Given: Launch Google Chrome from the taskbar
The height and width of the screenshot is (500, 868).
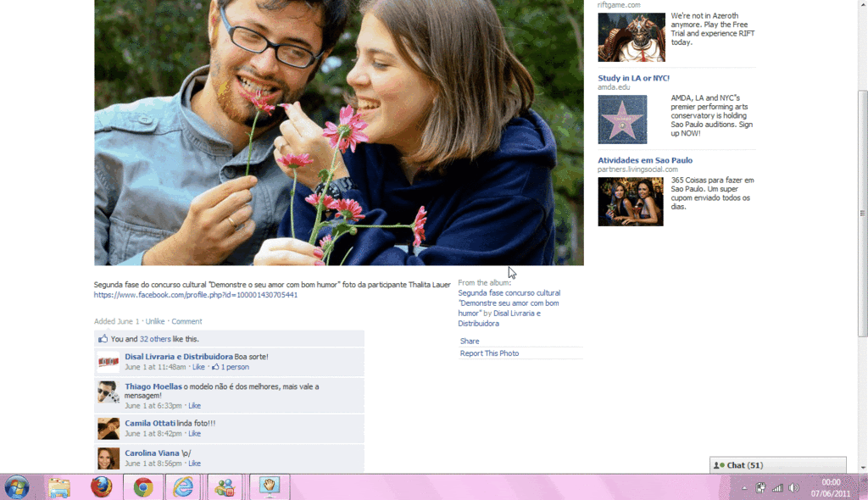Looking at the screenshot, I should click(x=142, y=487).
